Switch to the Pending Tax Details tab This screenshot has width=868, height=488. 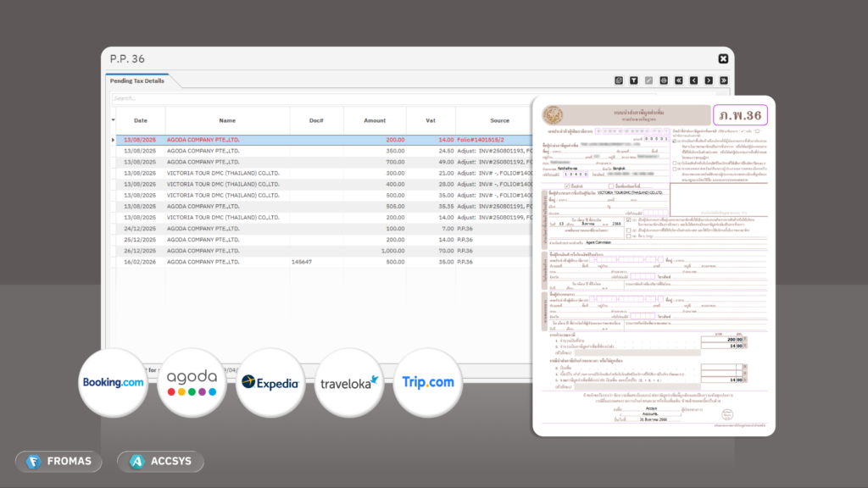pyautogui.click(x=136, y=80)
